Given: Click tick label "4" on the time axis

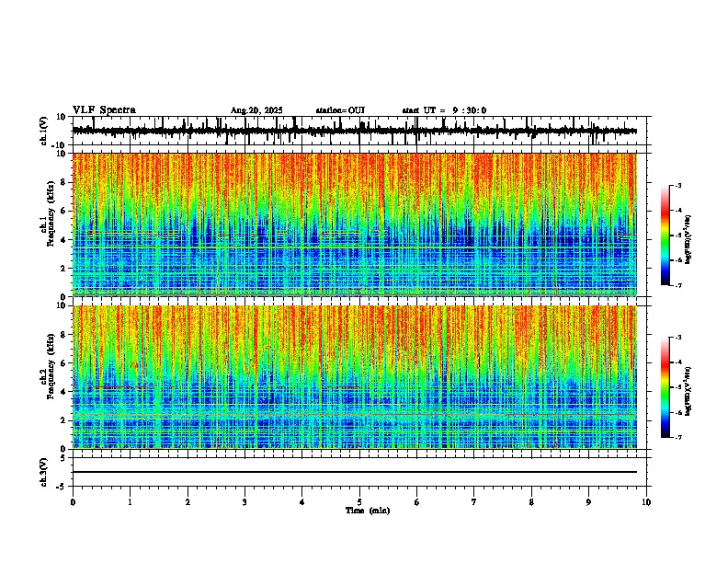Looking at the screenshot, I should (302, 502).
